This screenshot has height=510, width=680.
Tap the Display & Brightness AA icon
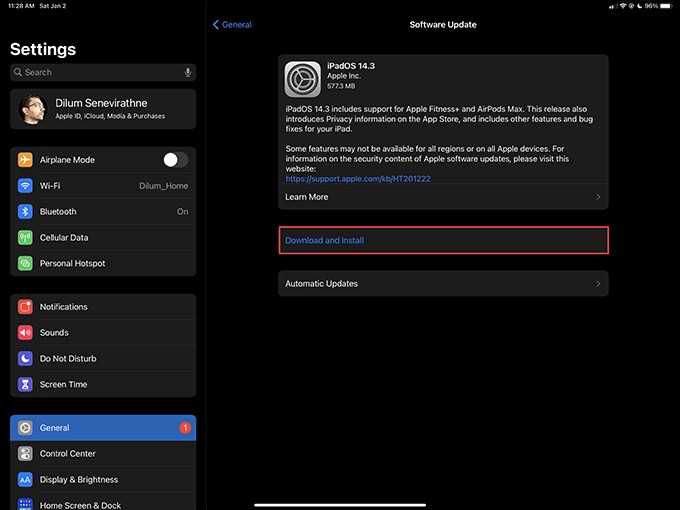(25, 480)
